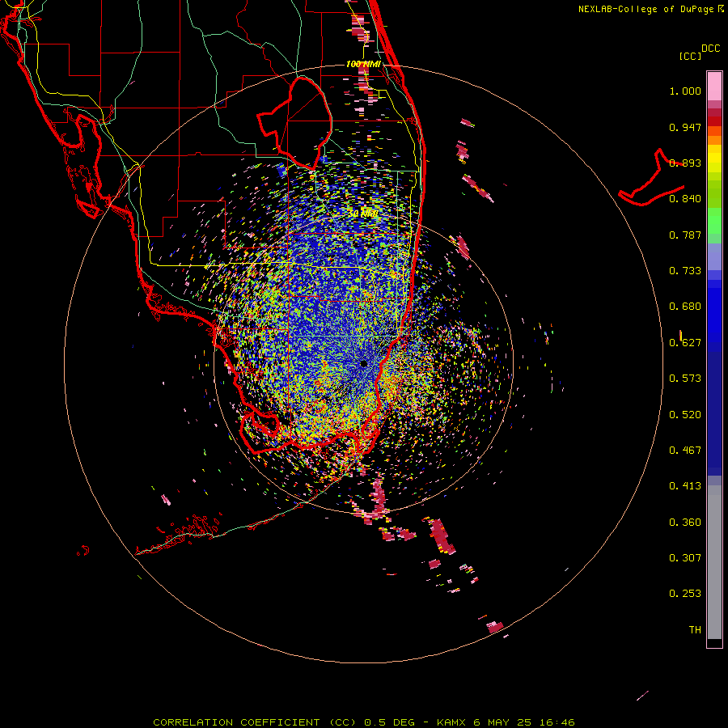Click the TH threshold label
The image size is (728, 728).
pos(695,630)
